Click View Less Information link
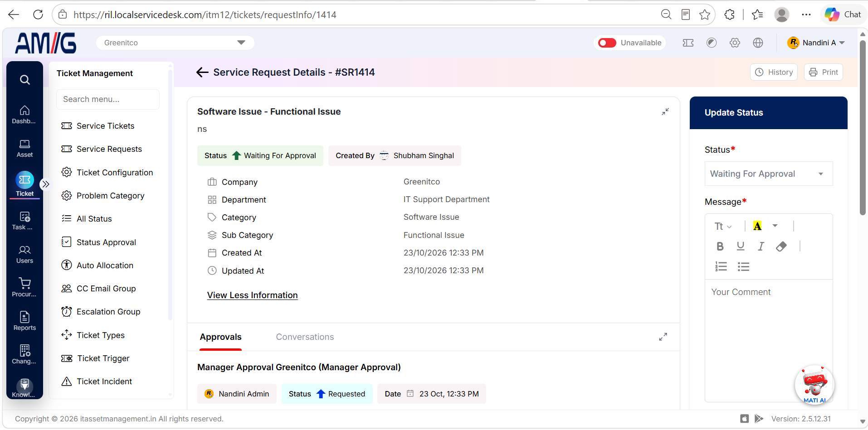 (x=252, y=295)
